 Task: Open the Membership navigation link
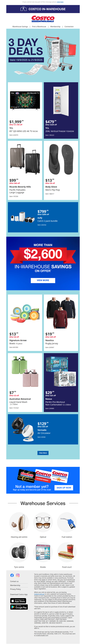tap(55, 27)
